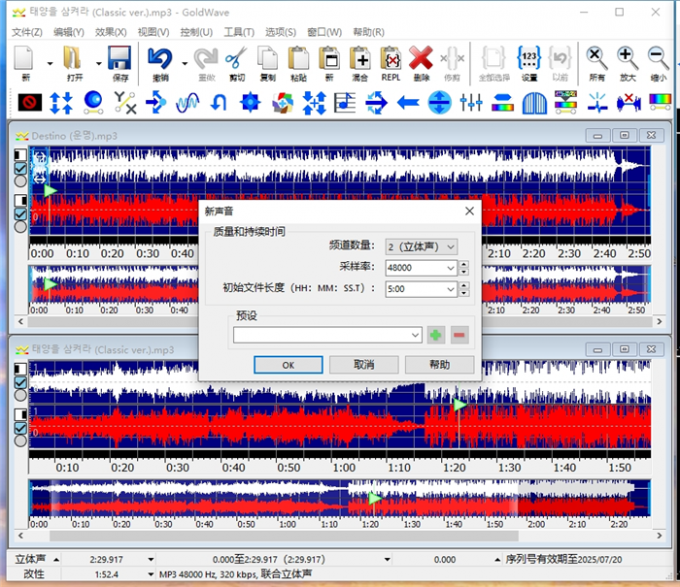Select left channel radio circle in Classic ver. window
The image size is (680, 587).
point(20,395)
